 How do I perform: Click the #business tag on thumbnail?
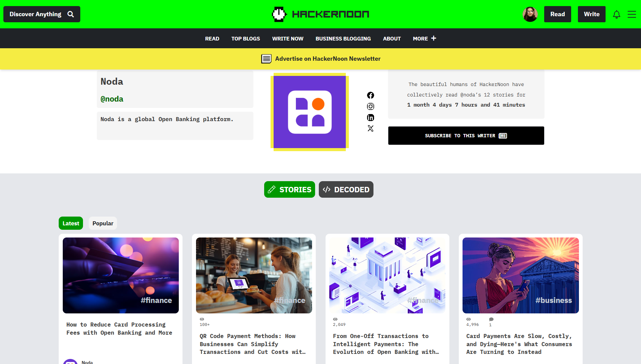[554, 300]
